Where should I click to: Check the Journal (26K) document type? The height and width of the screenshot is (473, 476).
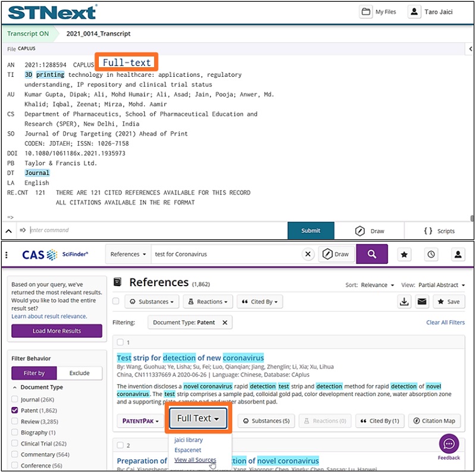click(x=14, y=399)
